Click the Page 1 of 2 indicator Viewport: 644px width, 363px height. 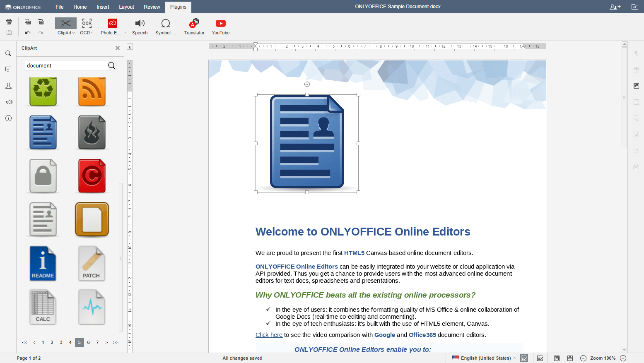(x=29, y=358)
